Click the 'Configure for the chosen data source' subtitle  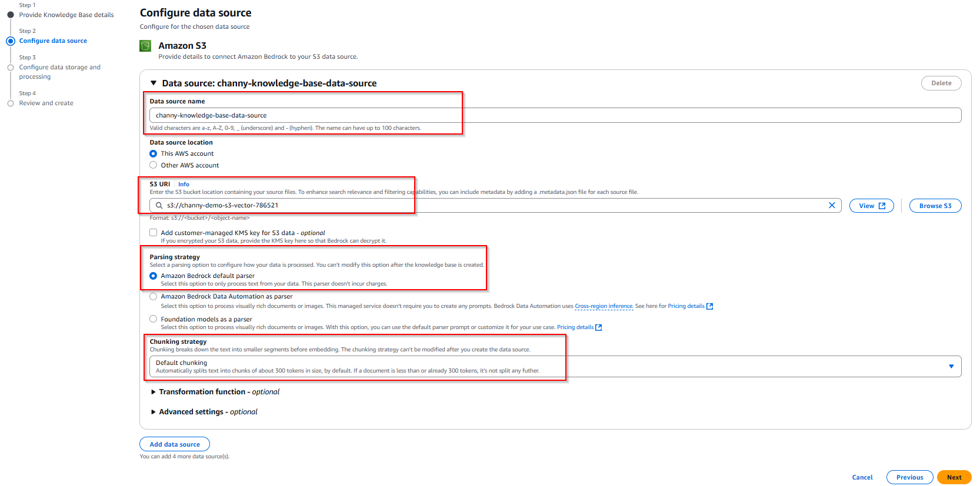tap(195, 26)
